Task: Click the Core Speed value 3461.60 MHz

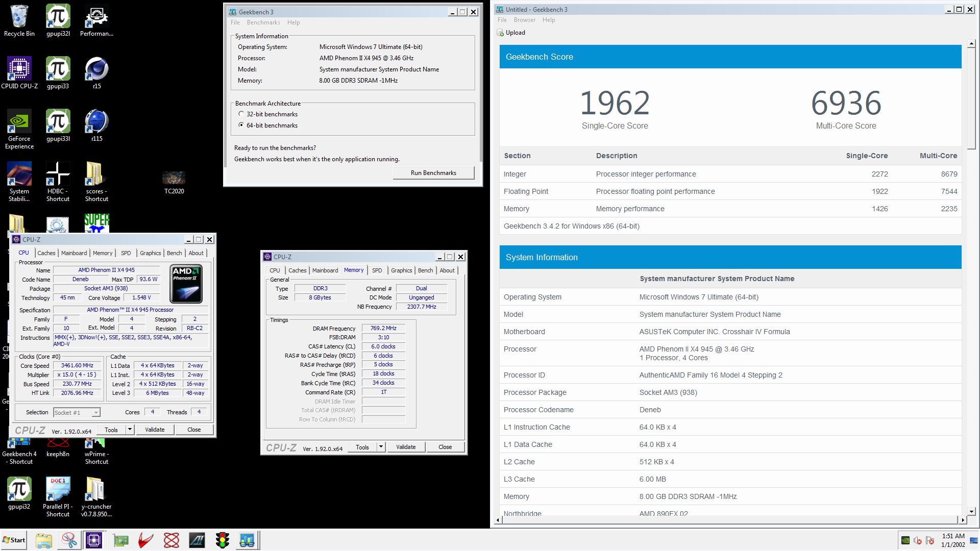Action: click(x=77, y=365)
